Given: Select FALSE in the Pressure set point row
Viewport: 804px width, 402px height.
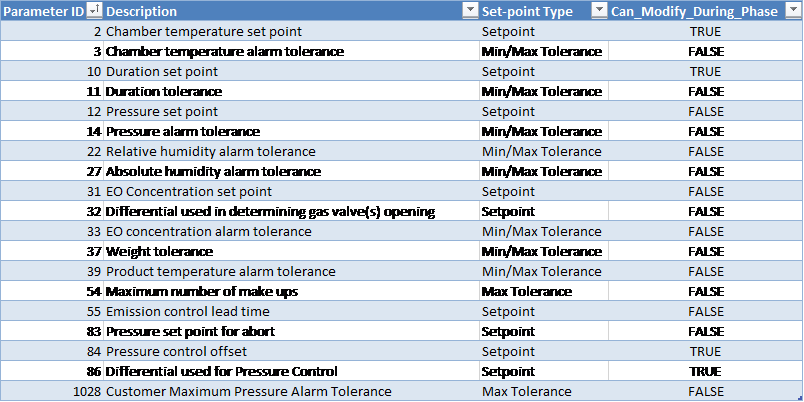Looking at the screenshot, I should click(x=705, y=112).
